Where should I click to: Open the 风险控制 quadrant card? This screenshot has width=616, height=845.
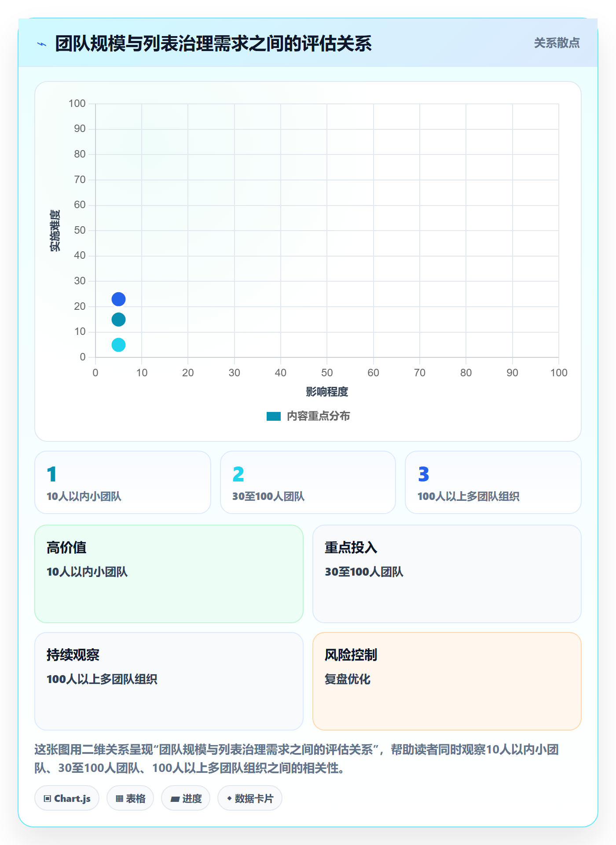[447, 681]
